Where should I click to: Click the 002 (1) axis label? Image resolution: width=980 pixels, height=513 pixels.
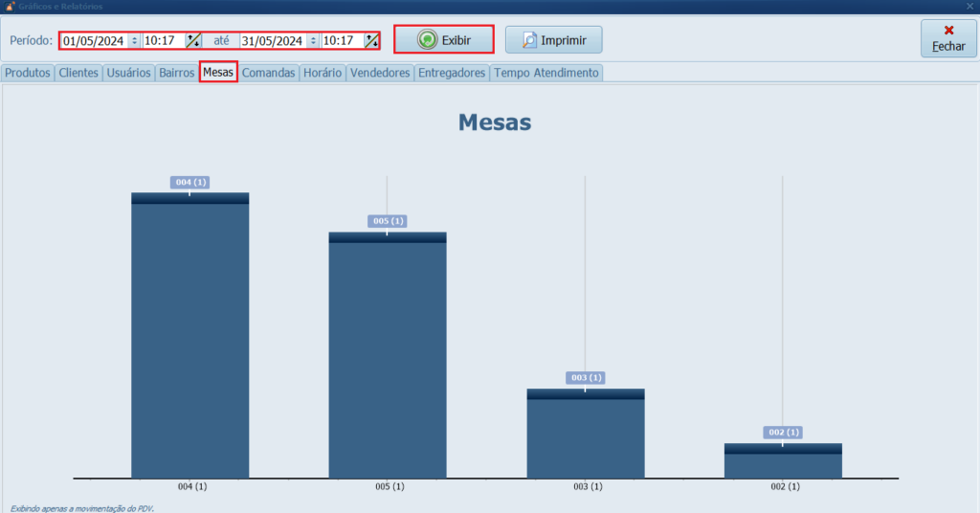pyautogui.click(x=785, y=486)
